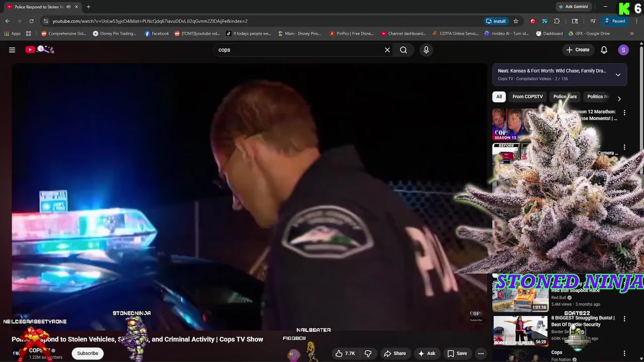644x362 pixels.
Task: Install the YouTube app button
Action: click(496, 21)
